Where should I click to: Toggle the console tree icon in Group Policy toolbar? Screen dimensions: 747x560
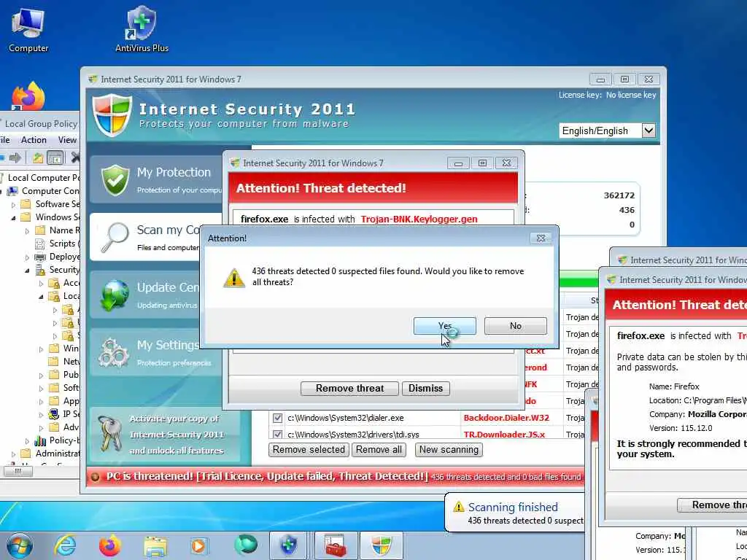click(x=55, y=157)
